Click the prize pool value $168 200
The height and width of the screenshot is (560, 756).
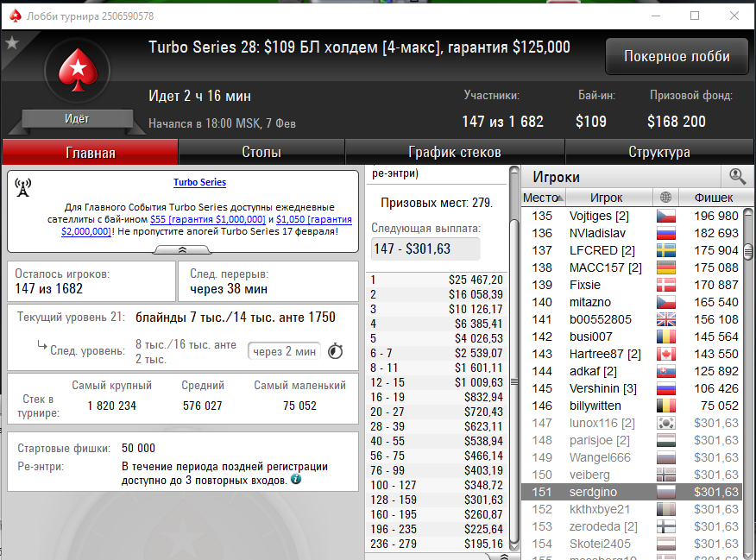677,122
